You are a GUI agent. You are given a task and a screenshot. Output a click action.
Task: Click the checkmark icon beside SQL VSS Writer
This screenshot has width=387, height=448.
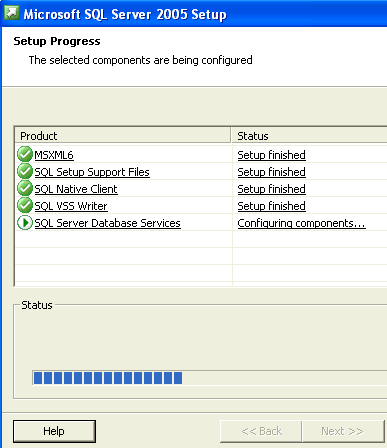pos(25,205)
